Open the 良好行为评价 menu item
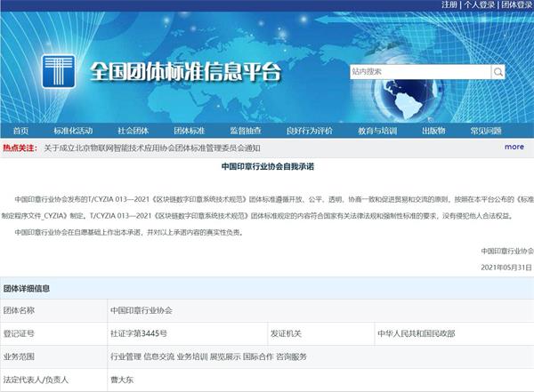 click(307, 131)
